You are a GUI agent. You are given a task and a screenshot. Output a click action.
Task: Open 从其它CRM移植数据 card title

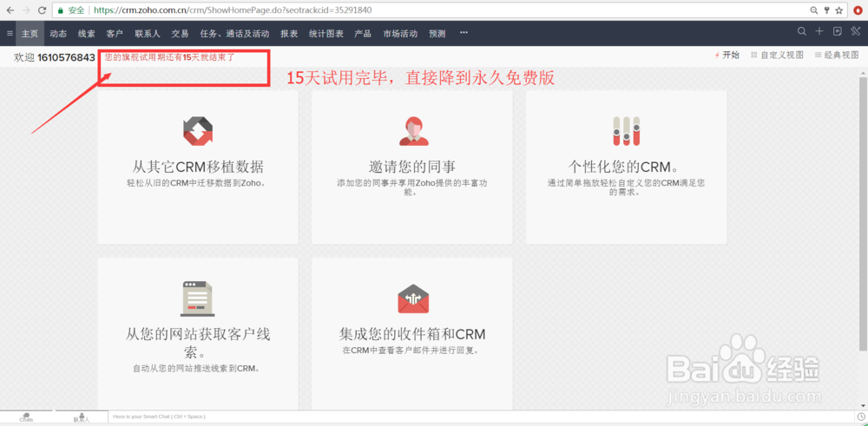[x=198, y=166]
